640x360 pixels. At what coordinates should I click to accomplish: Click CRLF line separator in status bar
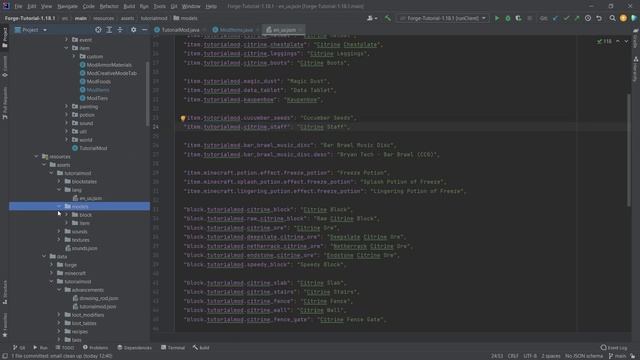point(513,356)
